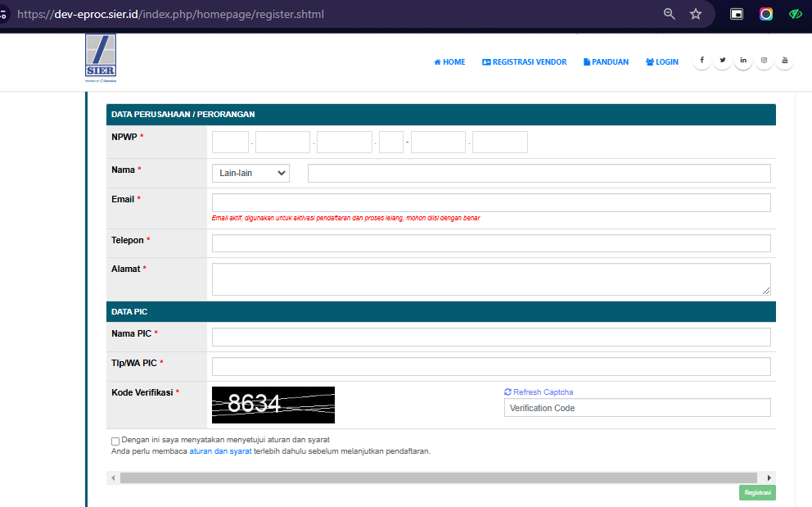Click the Refresh Captcha link
The height and width of the screenshot is (507, 812).
click(539, 392)
